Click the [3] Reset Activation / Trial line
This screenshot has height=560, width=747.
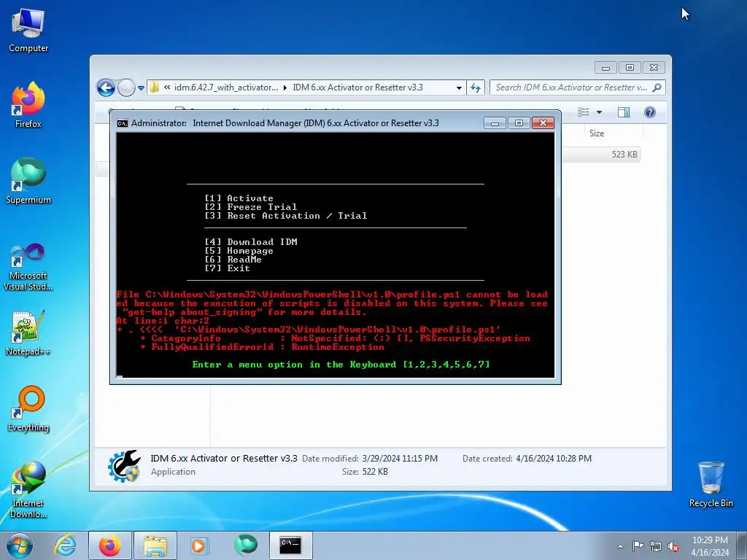(x=286, y=216)
